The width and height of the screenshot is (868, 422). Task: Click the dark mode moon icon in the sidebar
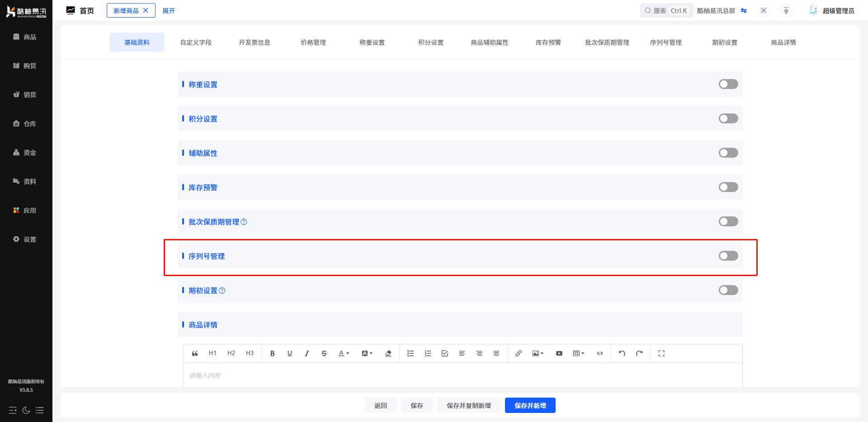[26, 410]
